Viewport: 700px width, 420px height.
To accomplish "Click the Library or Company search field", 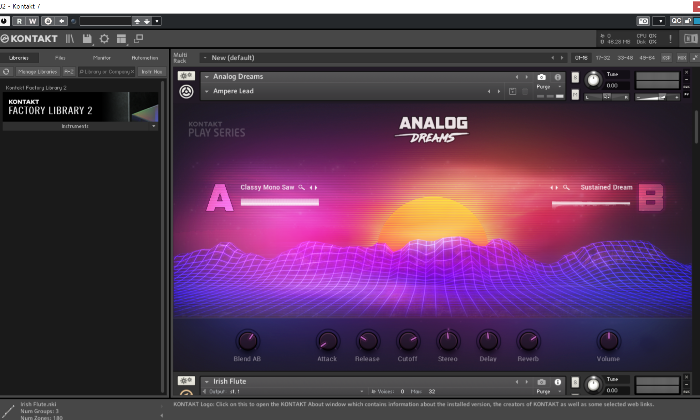I will (106, 71).
